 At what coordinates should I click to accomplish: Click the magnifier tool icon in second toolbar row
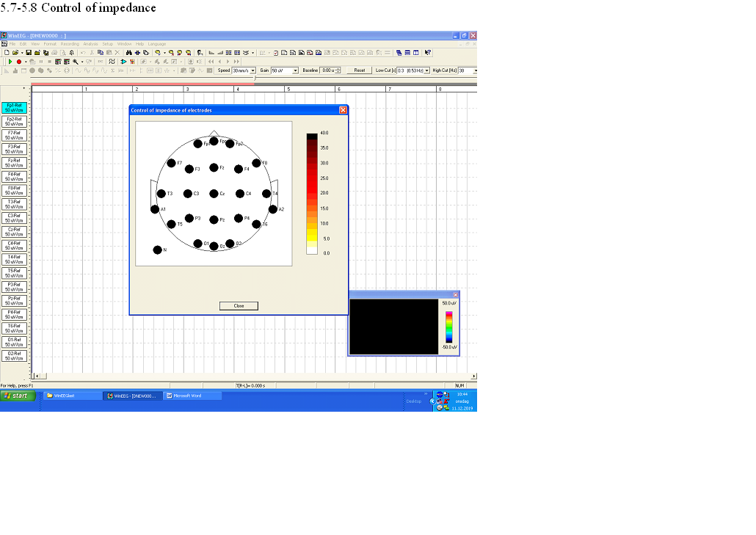[75, 62]
